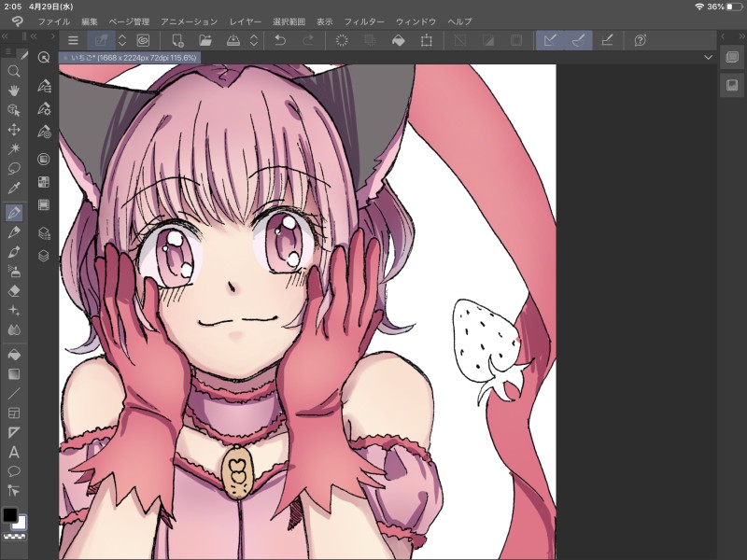Click the Scale/Rotate transform icon
The width and height of the screenshot is (747, 560).
tap(427, 40)
